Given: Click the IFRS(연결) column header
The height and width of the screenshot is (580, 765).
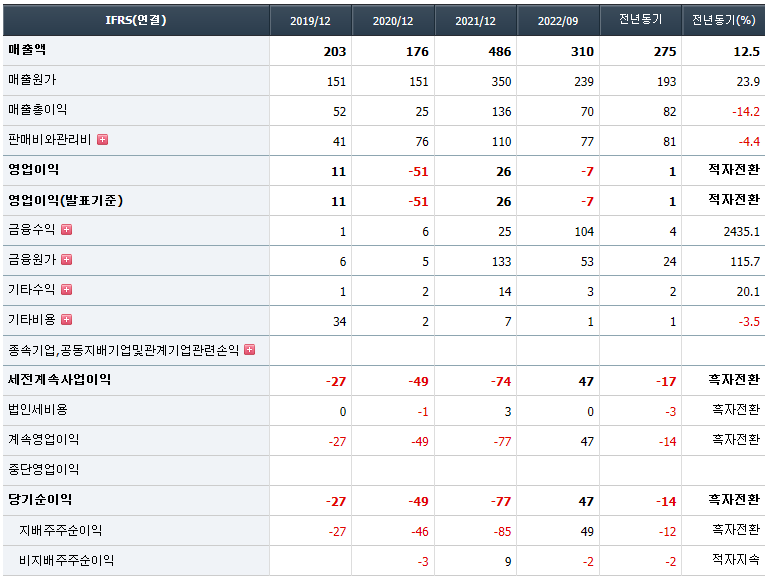Looking at the screenshot, I should (136, 20).
